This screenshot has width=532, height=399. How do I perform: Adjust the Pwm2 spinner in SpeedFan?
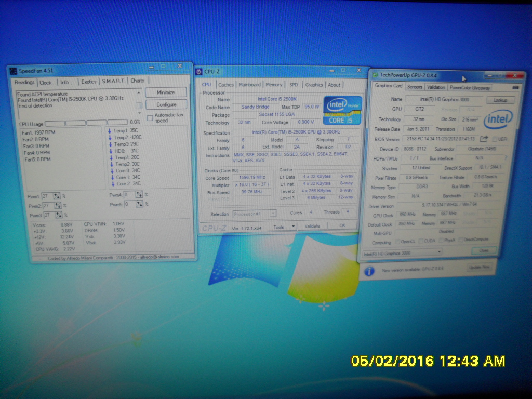coord(58,206)
